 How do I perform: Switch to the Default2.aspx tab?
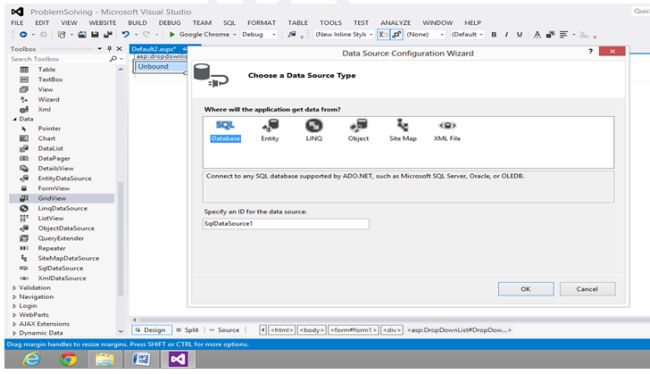(x=154, y=49)
